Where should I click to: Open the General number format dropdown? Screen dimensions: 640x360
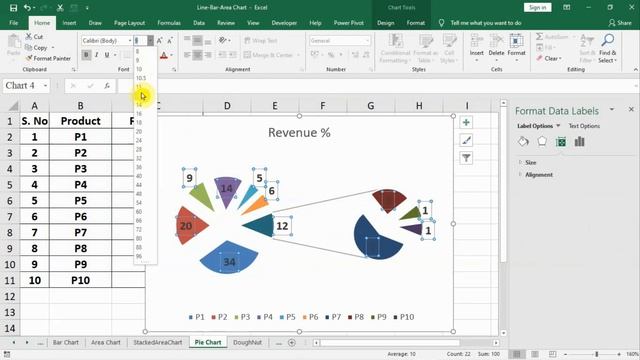[x=367, y=40]
